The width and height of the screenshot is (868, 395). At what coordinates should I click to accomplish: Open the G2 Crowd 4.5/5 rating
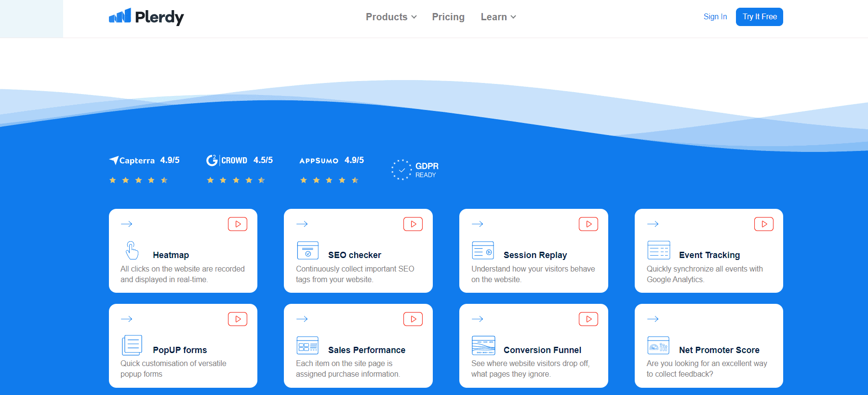240,169
